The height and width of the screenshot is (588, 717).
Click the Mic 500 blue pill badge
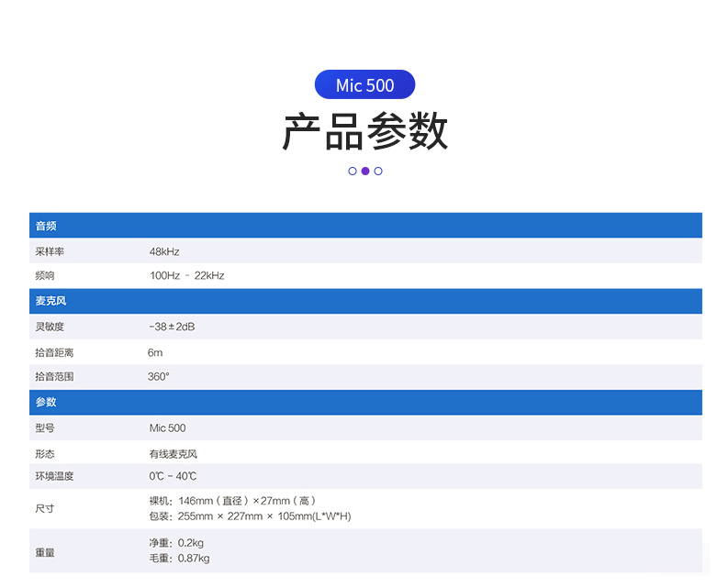pos(364,84)
